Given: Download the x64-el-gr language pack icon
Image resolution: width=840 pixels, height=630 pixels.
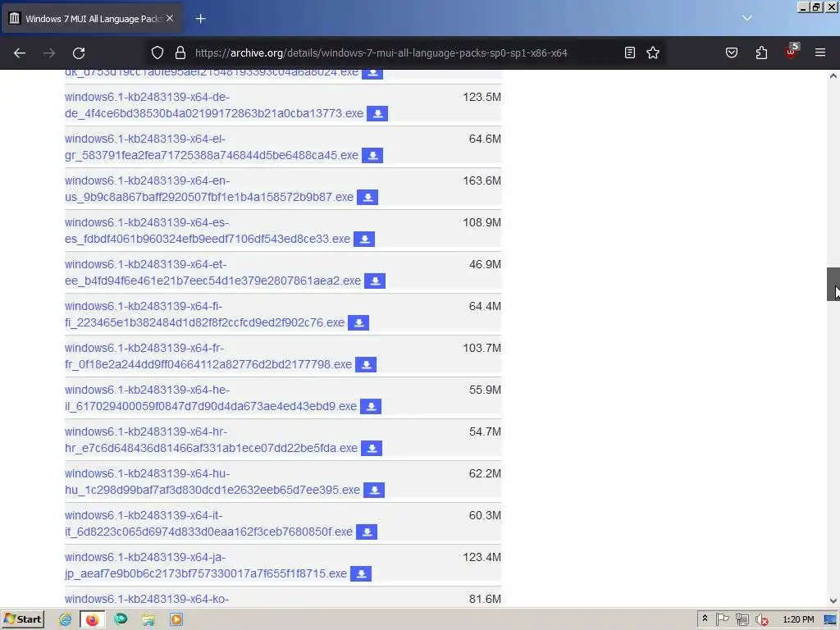Looking at the screenshot, I should pyautogui.click(x=372, y=155).
